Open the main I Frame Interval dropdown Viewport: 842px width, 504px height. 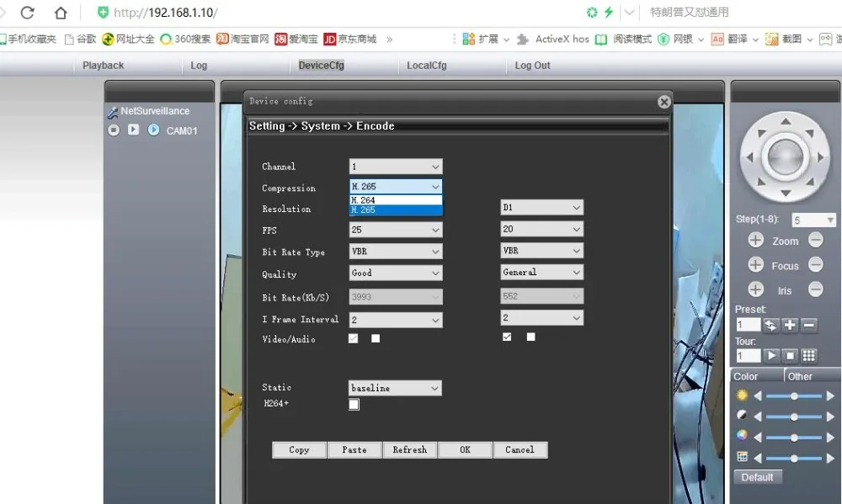click(395, 320)
